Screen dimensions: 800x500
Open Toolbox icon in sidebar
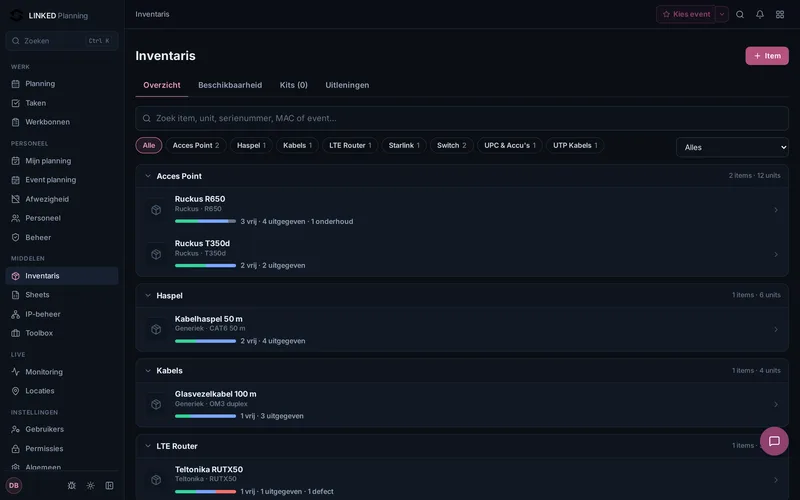(16, 333)
